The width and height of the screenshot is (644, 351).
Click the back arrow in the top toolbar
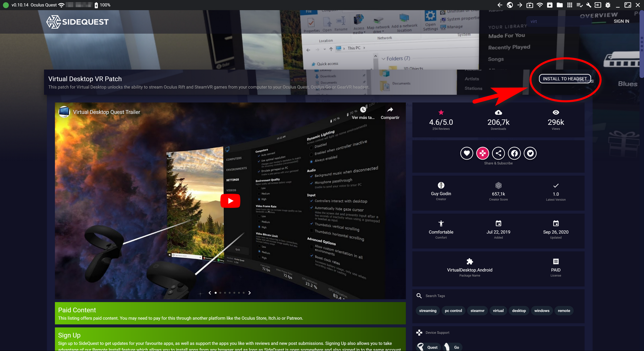point(500,5)
